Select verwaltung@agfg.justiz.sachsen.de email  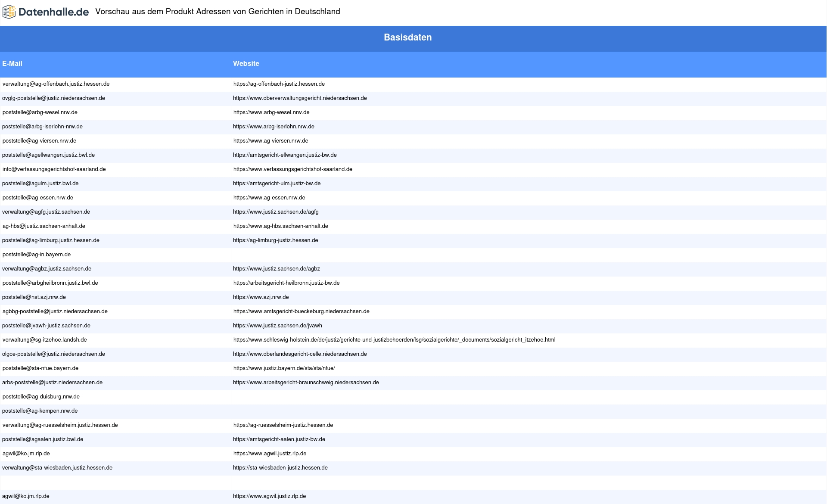coord(46,212)
